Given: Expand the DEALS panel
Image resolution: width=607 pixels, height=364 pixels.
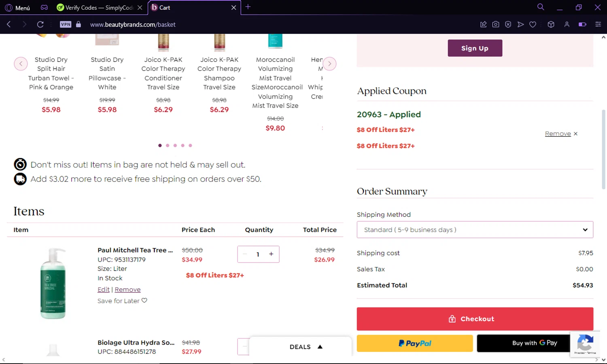Looking at the screenshot, I should click(x=301, y=347).
